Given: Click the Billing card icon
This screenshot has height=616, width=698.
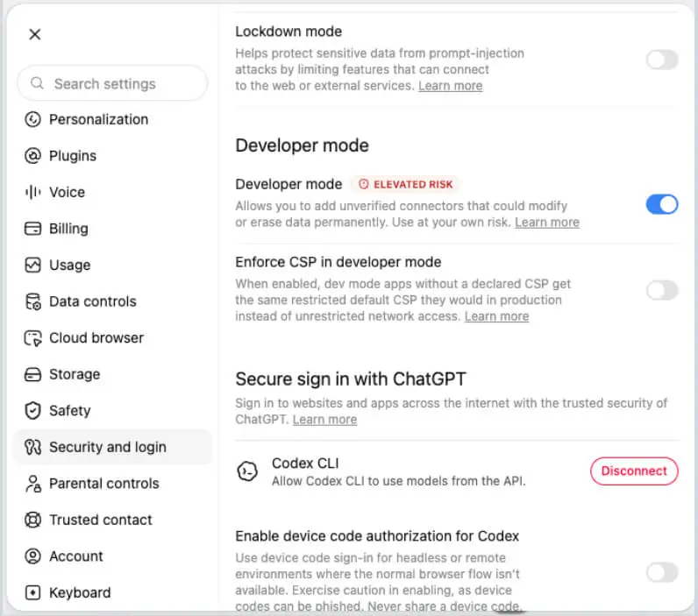Looking at the screenshot, I should (x=32, y=229).
